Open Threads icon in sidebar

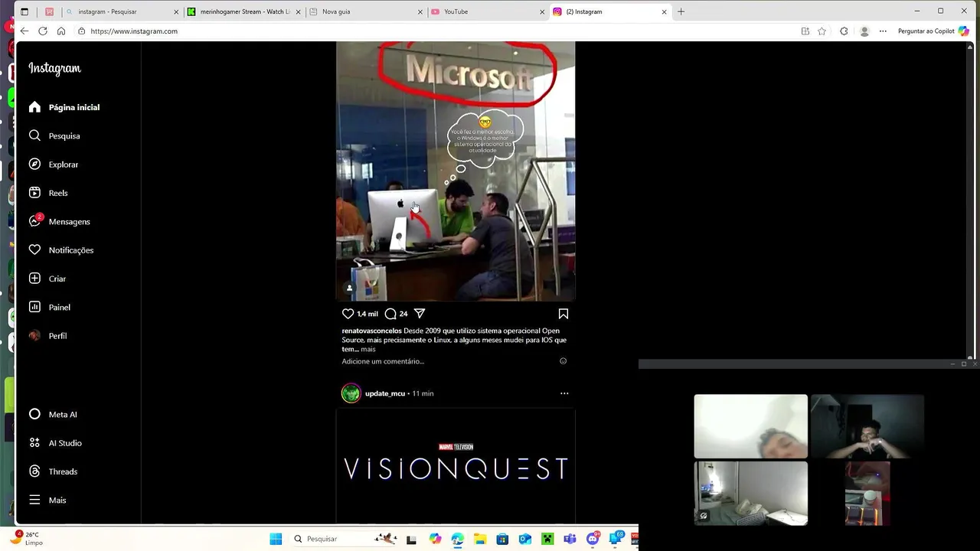34,471
